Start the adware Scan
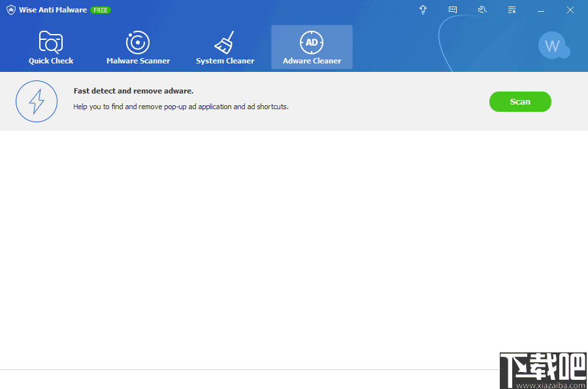This screenshot has width=588, height=389. pyautogui.click(x=520, y=101)
